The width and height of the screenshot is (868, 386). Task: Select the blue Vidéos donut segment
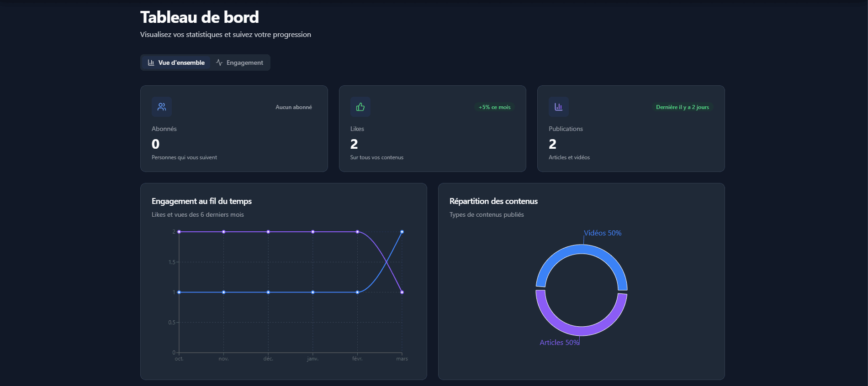click(581, 249)
